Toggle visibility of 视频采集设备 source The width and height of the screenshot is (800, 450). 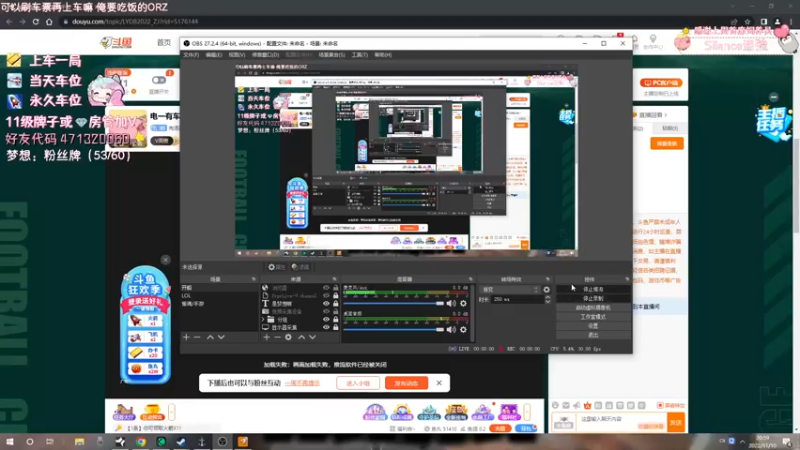pyautogui.click(x=326, y=311)
